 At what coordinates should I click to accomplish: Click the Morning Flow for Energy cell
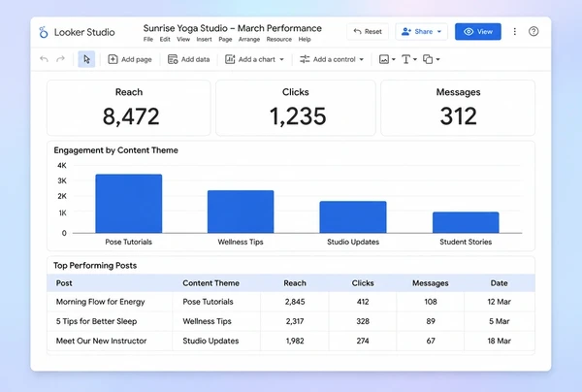[100, 302]
